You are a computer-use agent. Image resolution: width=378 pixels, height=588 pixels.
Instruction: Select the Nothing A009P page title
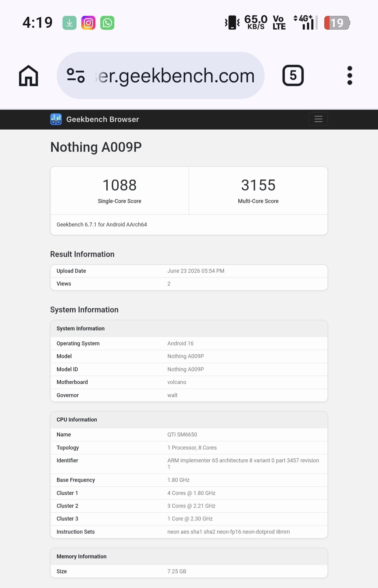(96, 147)
